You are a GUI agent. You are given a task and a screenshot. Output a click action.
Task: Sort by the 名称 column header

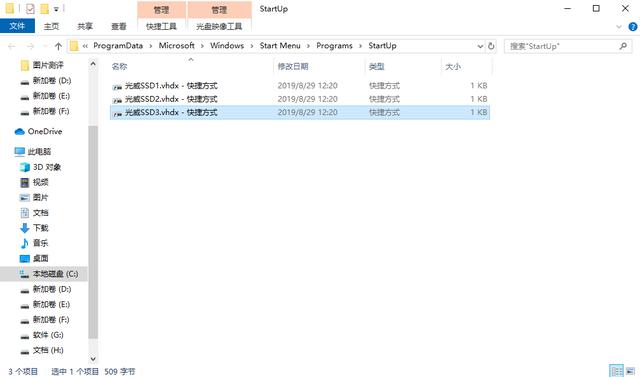point(119,67)
